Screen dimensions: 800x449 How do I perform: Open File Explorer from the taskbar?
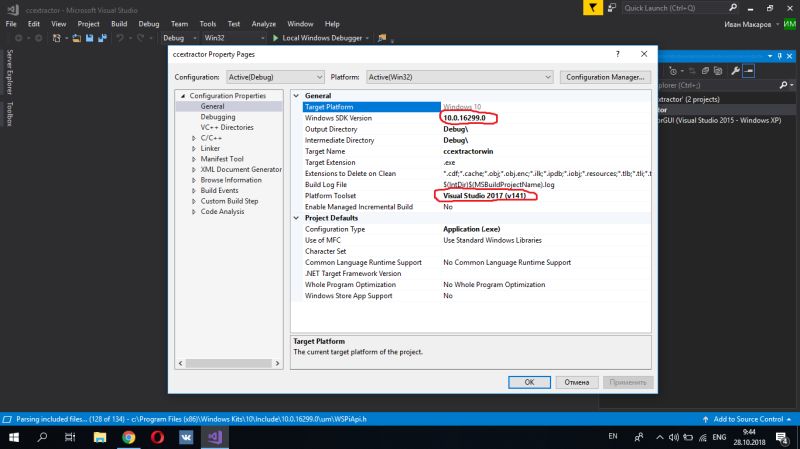(100, 437)
